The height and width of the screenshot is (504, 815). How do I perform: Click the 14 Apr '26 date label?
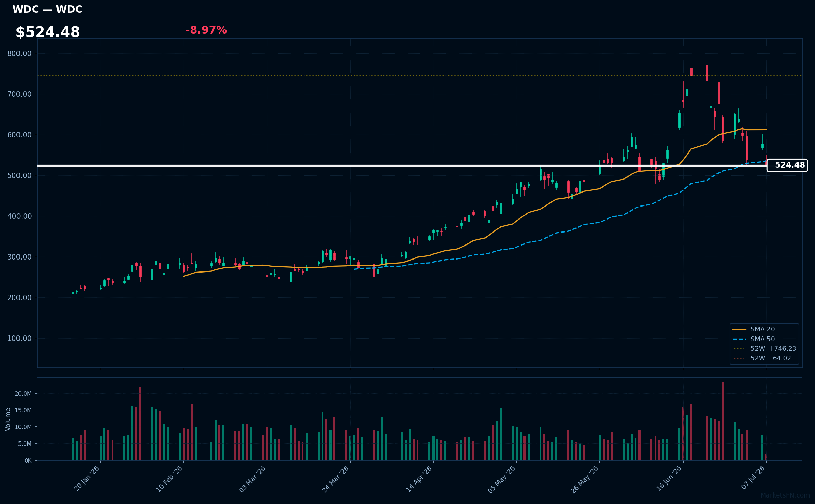[x=419, y=479]
